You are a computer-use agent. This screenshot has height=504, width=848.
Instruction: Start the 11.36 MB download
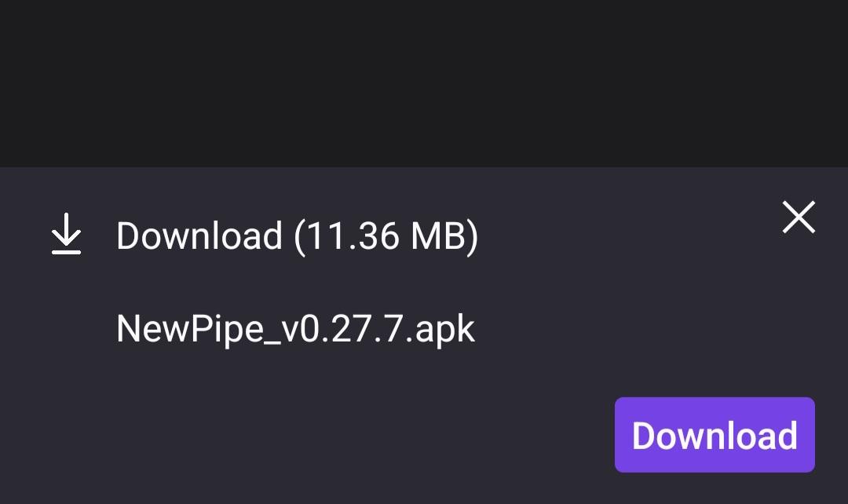click(715, 435)
